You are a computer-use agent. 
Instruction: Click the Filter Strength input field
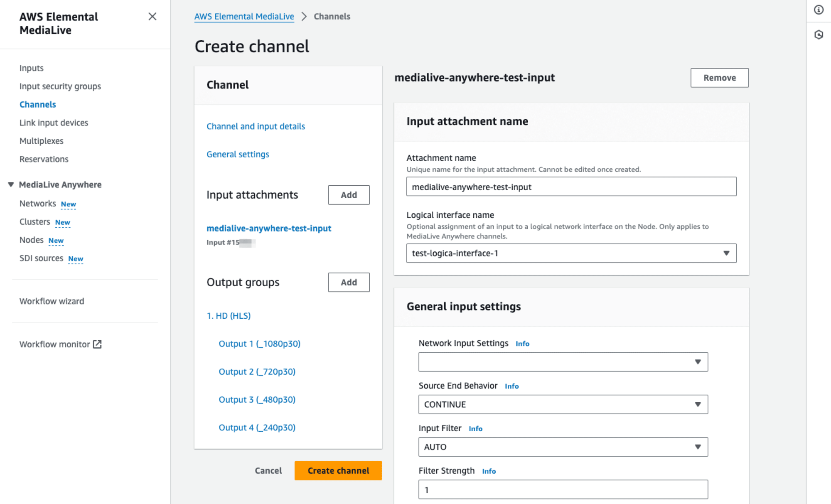(563, 489)
